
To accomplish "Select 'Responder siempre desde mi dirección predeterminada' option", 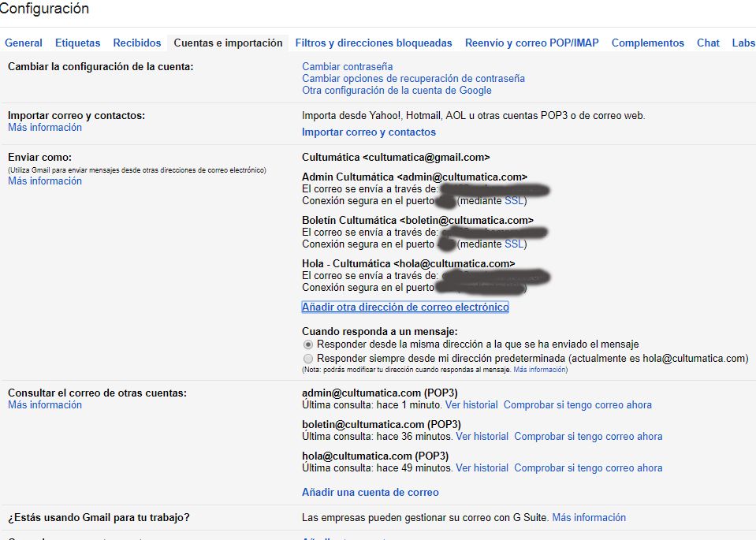I will [308, 359].
